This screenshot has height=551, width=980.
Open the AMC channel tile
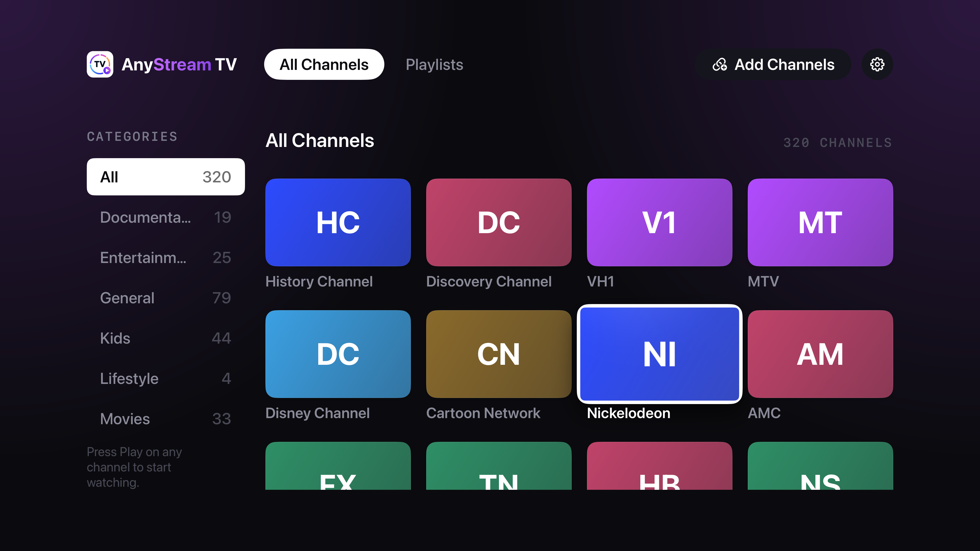[820, 354]
